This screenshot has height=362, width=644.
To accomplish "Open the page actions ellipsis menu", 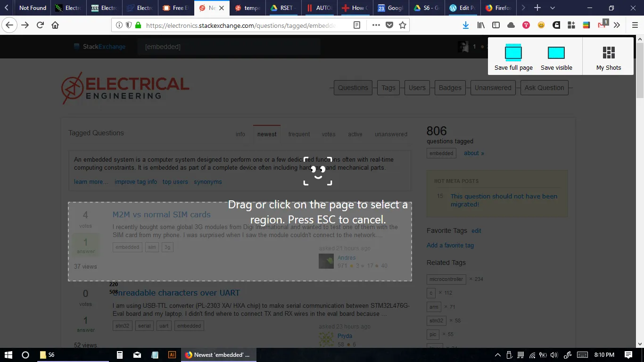I will tap(376, 25).
